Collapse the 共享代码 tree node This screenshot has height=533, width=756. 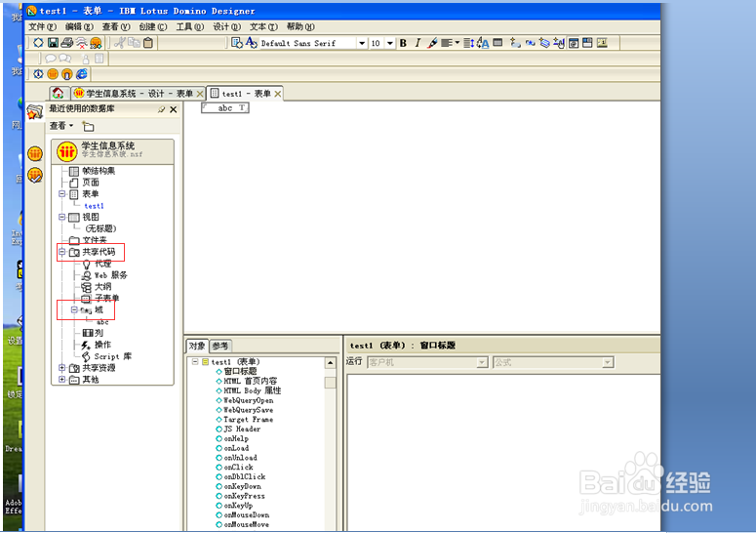pyautogui.click(x=61, y=252)
